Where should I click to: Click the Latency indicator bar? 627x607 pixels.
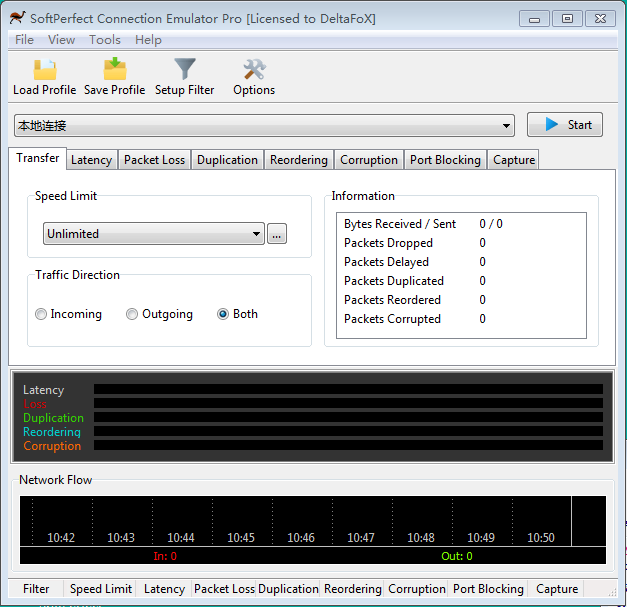click(348, 390)
